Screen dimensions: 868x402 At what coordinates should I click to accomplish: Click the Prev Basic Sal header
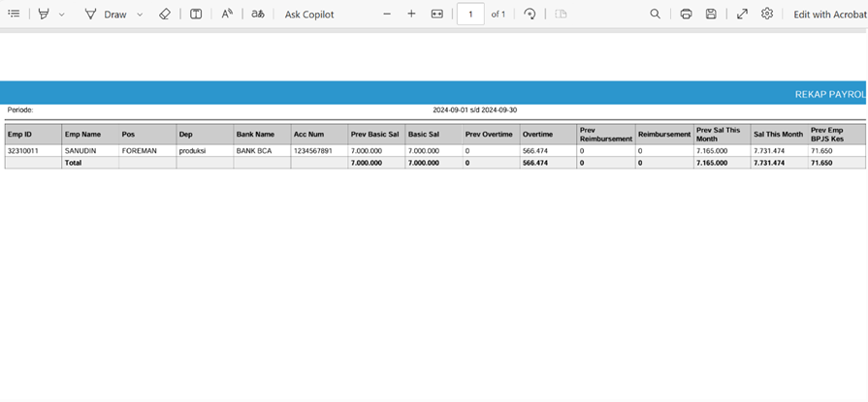click(374, 135)
